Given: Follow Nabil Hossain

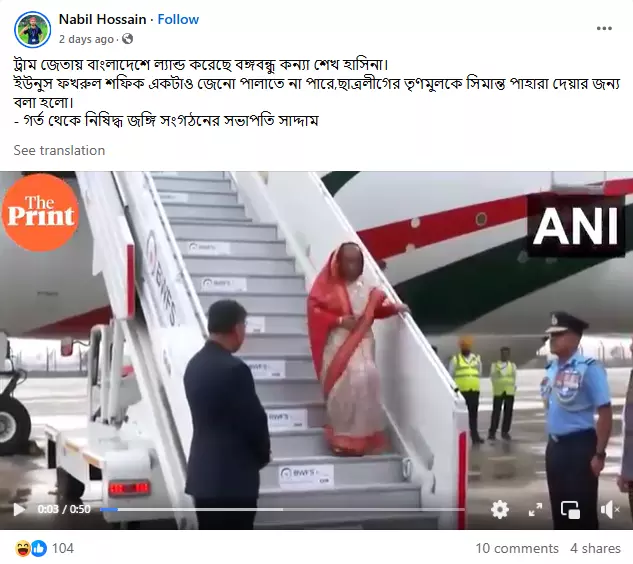Looking at the screenshot, I should click(178, 19).
